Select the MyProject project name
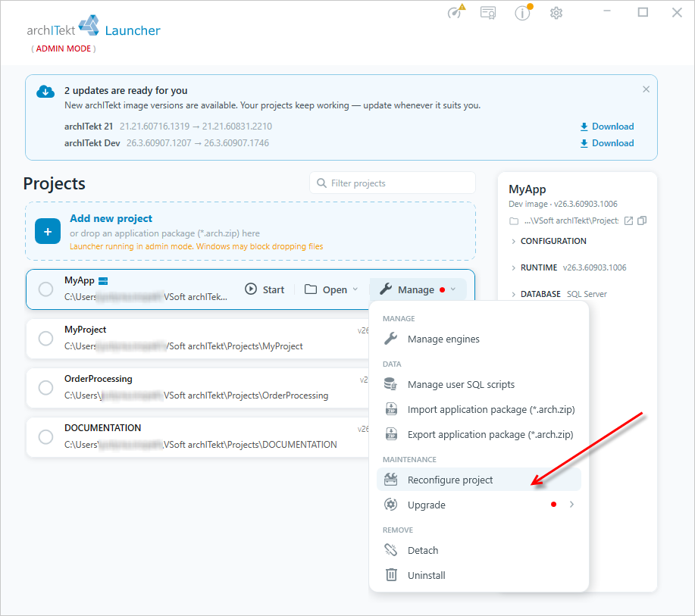Viewport: 695px width, 616px height. (85, 330)
